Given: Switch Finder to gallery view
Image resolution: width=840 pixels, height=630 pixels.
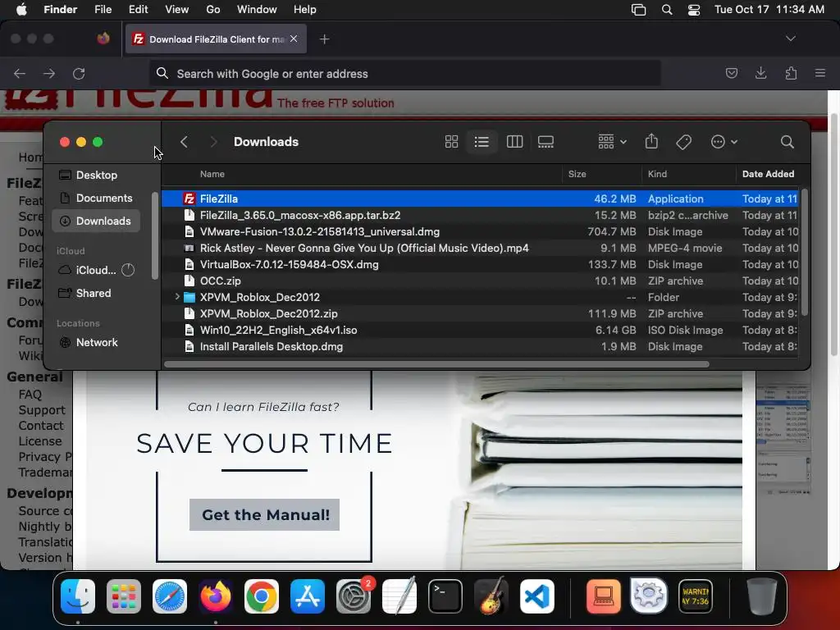Looking at the screenshot, I should tap(546, 142).
